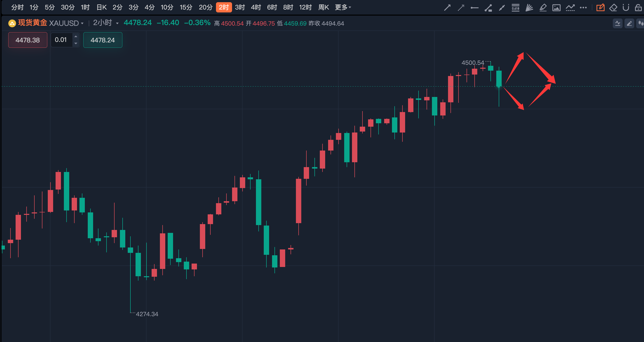Toggle the magnet snap mode

point(626,8)
